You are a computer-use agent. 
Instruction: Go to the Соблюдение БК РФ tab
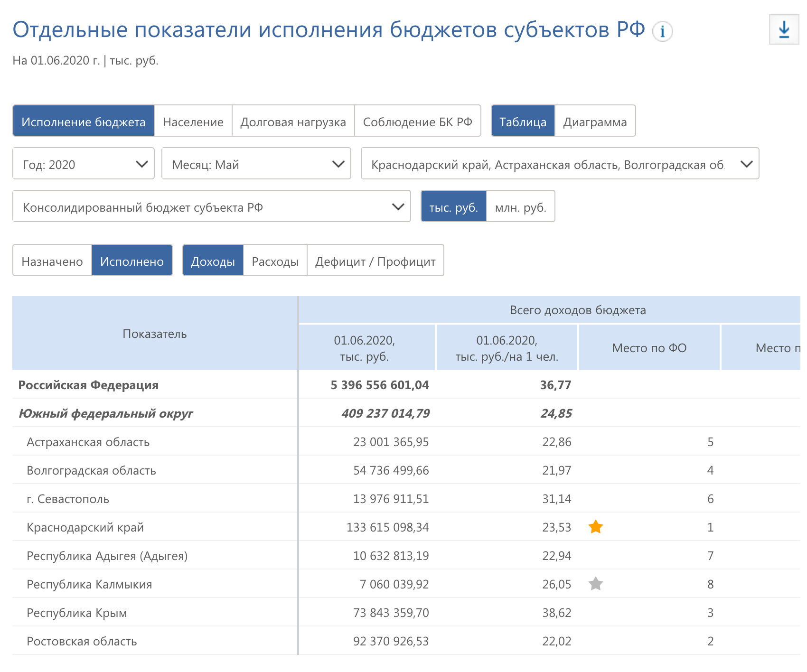pyautogui.click(x=417, y=121)
